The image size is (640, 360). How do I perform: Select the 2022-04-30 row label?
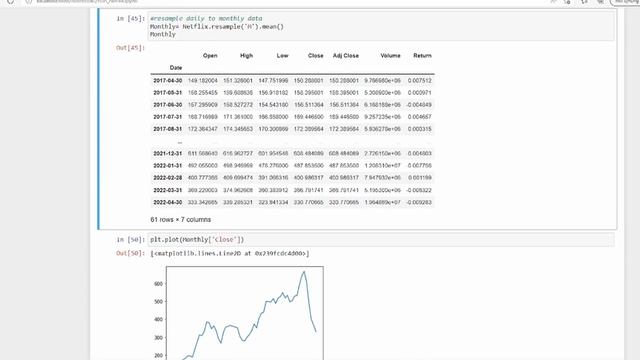(x=168, y=202)
